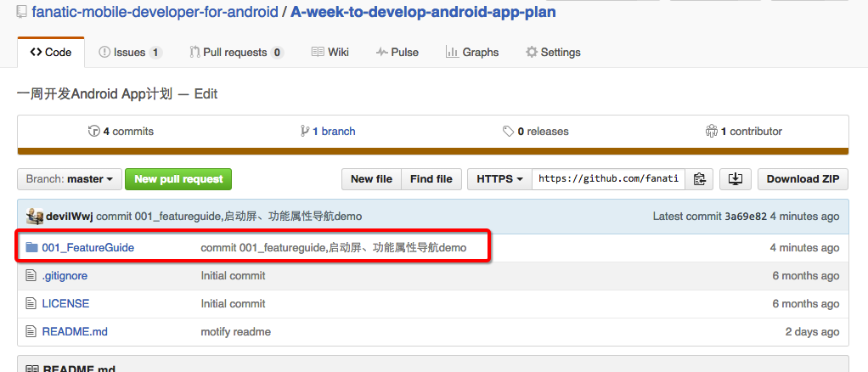Open the Branch: master dropdown
The height and width of the screenshot is (372, 868).
coord(70,179)
